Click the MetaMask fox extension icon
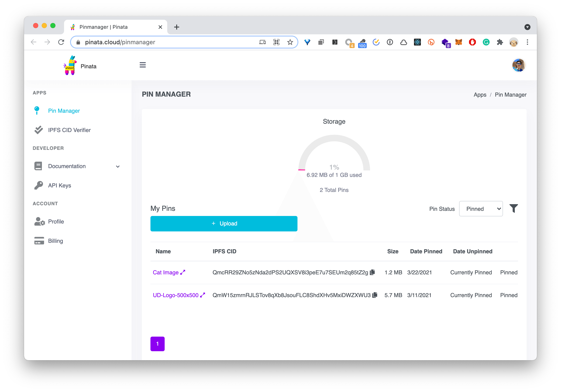 tap(459, 42)
